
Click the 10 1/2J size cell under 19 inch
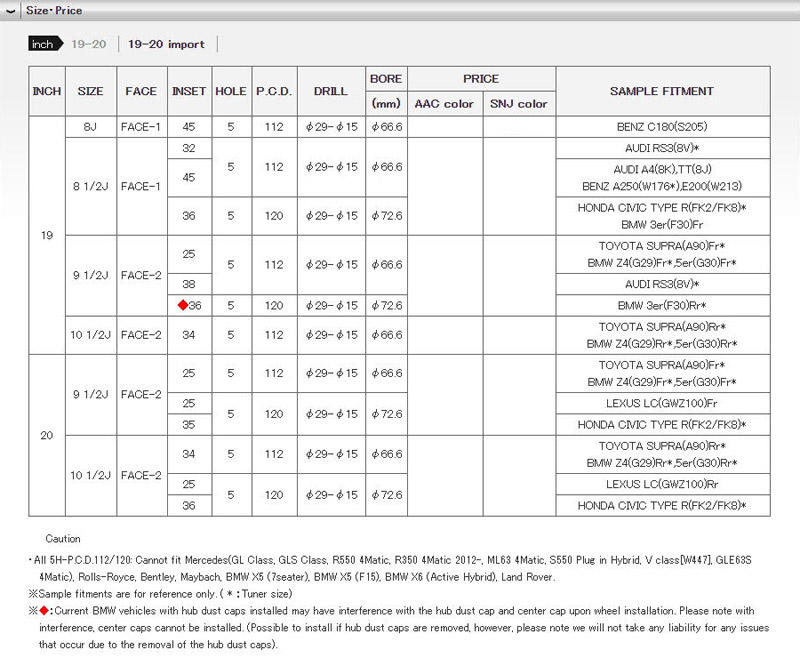click(91, 335)
